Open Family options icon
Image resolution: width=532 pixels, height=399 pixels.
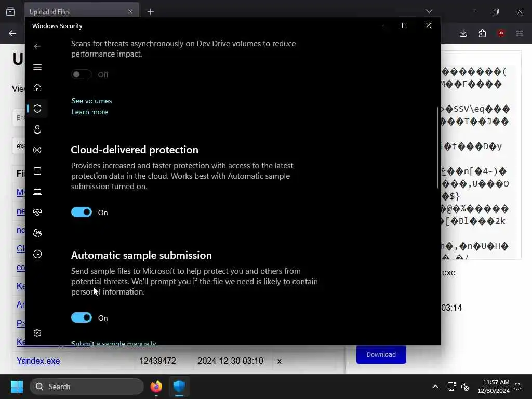pos(37,233)
